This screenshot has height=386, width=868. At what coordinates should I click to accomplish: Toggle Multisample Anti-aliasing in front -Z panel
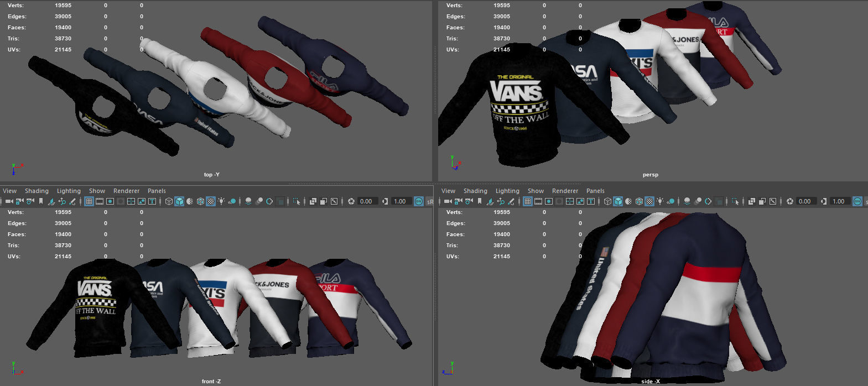(x=269, y=201)
